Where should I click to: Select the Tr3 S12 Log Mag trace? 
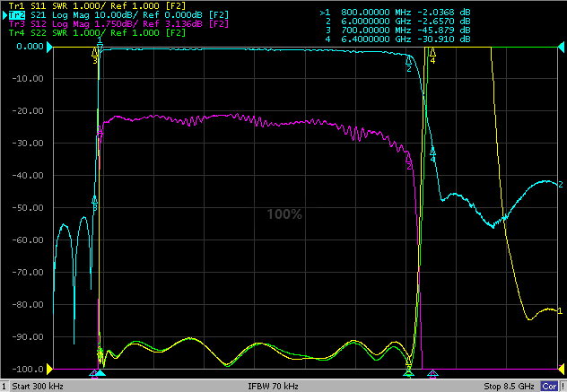click(118, 24)
